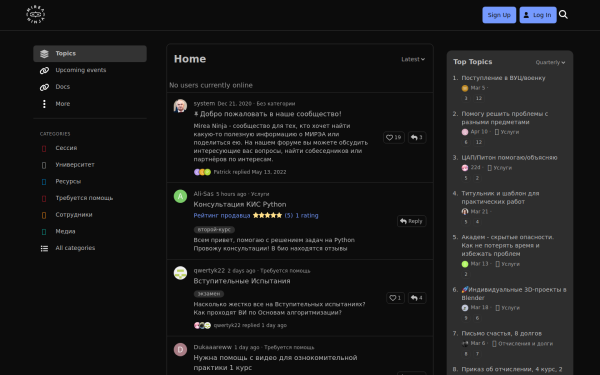Open Без категории link on welcome post
The height and width of the screenshot is (375, 600).
276,104
